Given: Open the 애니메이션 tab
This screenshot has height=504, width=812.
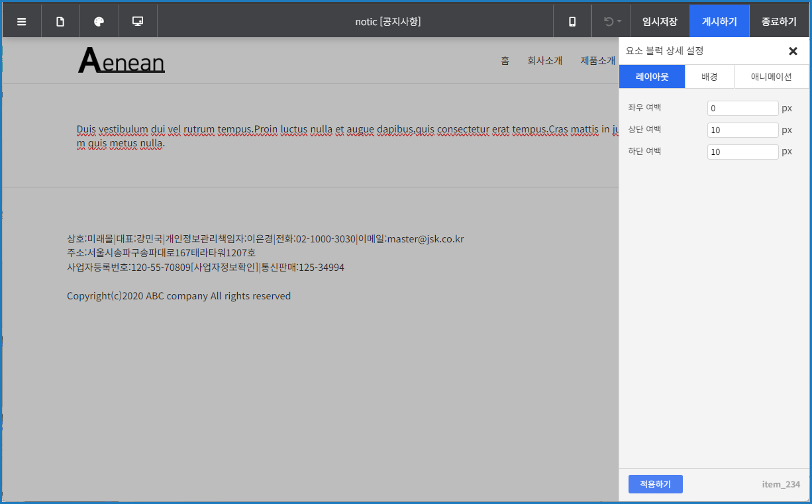Looking at the screenshot, I should click(x=771, y=76).
